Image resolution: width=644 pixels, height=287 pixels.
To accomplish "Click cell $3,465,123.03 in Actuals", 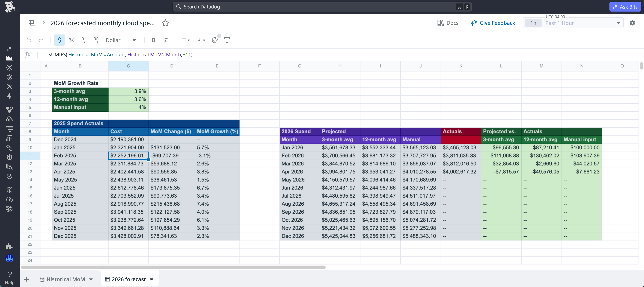I will (461, 148).
